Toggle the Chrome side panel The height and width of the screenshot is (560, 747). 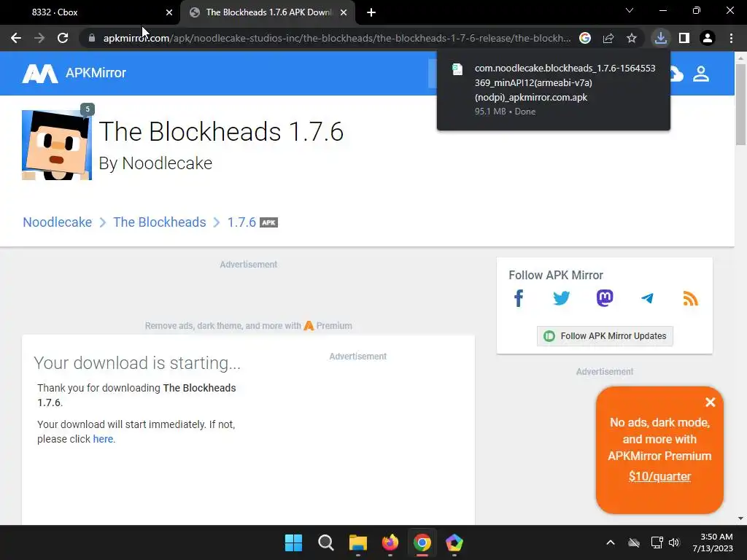(x=684, y=38)
